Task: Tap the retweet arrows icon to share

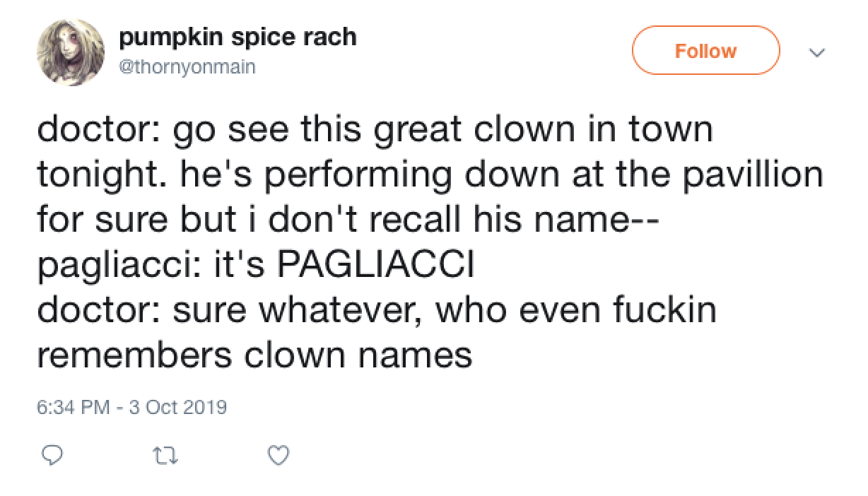Action: click(x=165, y=456)
